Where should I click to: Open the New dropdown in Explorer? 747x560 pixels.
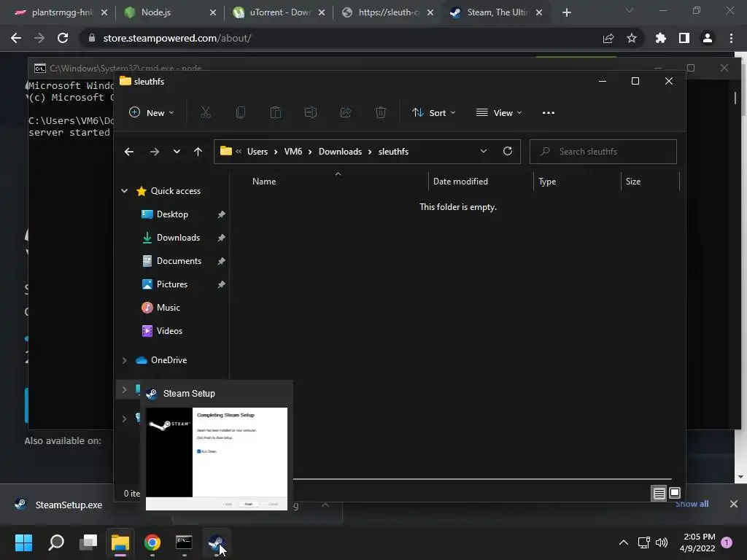click(x=152, y=113)
